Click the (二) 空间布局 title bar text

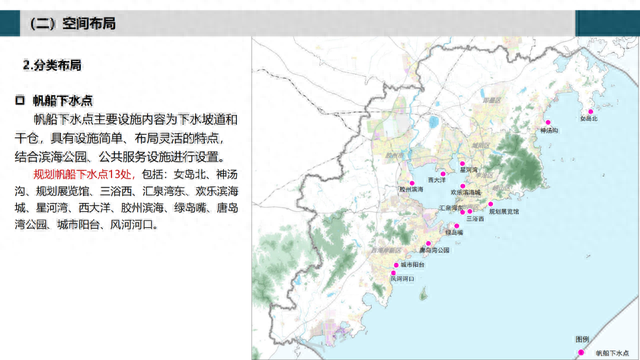73,23
